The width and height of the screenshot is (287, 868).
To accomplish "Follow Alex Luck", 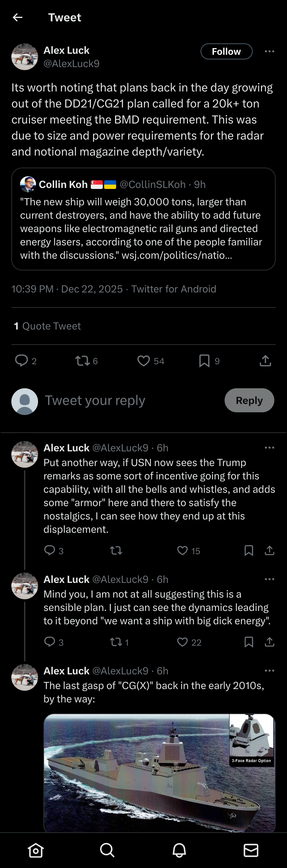I will (x=226, y=51).
